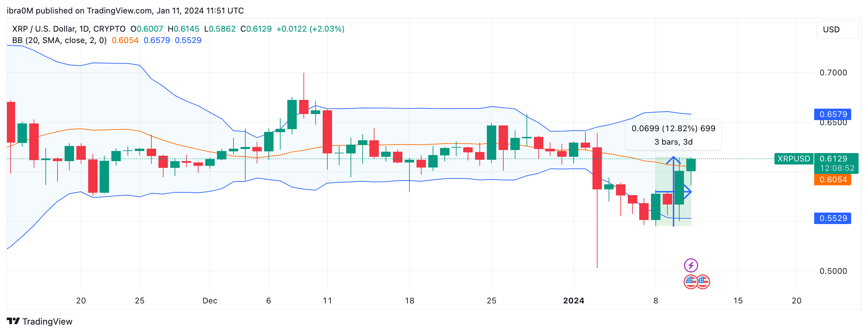This screenshot has width=868, height=333.
Task: Open the USD currency selector
Action: [837, 30]
